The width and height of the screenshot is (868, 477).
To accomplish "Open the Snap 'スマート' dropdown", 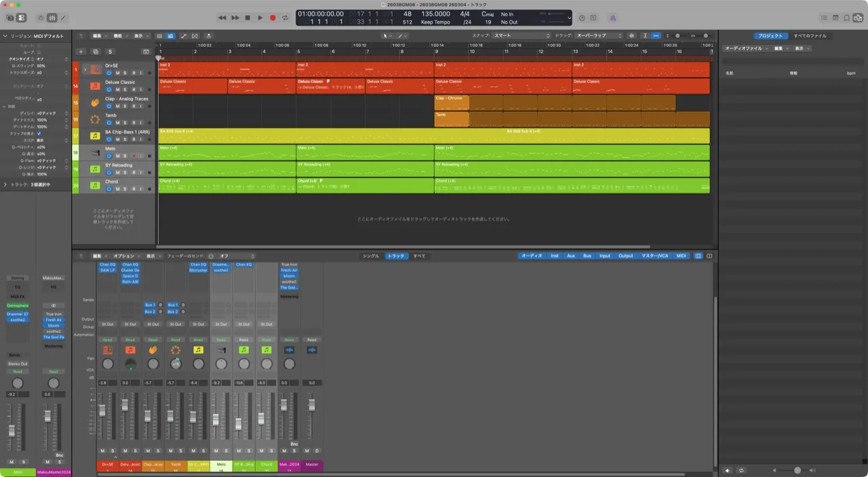I will point(521,35).
